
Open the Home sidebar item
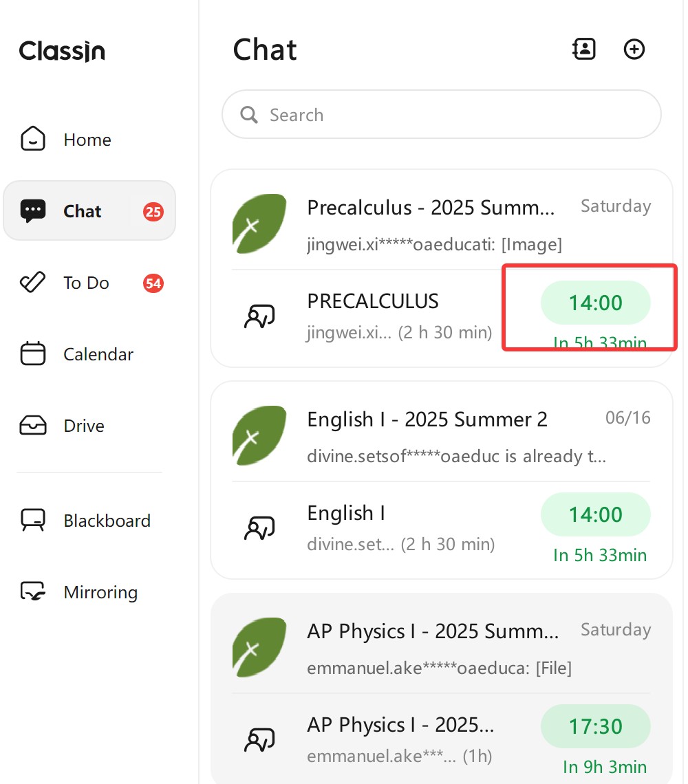point(87,140)
